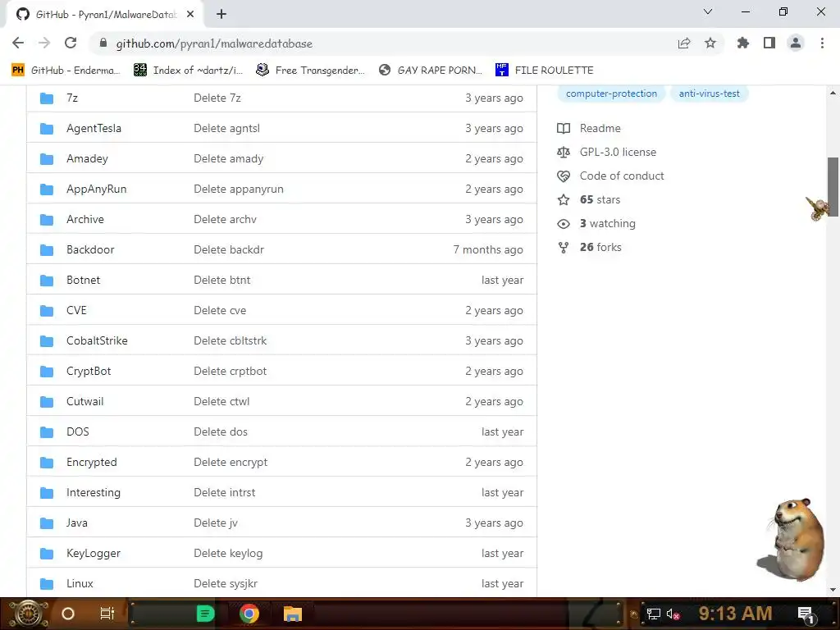Open the notification center icon
The height and width of the screenshot is (630, 840).
806,614
